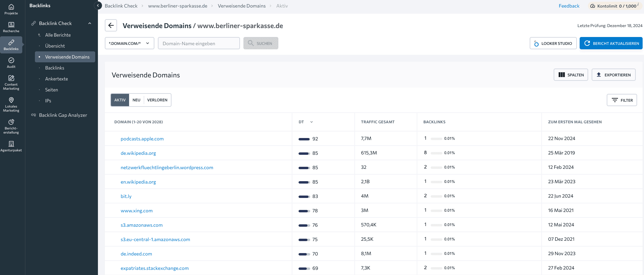Click the DT bar for podcasts.apple.com
This screenshot has width=644, height=275.
tap(304, 139)
